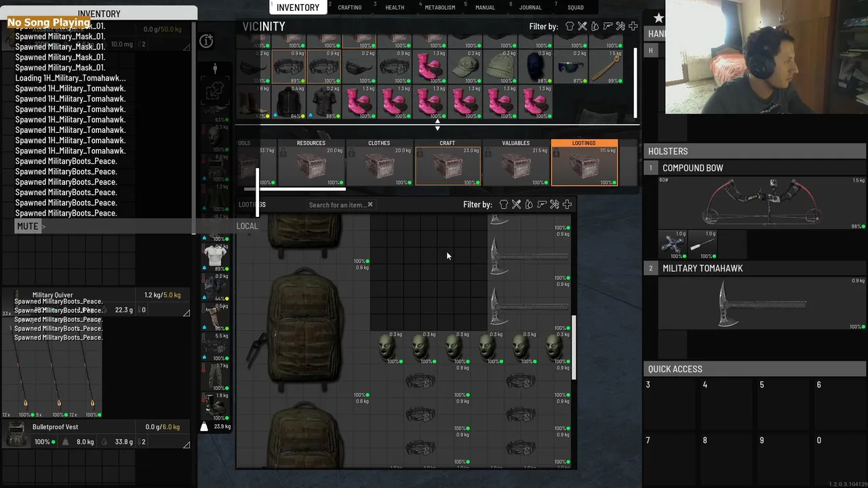Filter Lootings container by pistol icon
Screen dimensions: 868x488
tap(542, 204)
